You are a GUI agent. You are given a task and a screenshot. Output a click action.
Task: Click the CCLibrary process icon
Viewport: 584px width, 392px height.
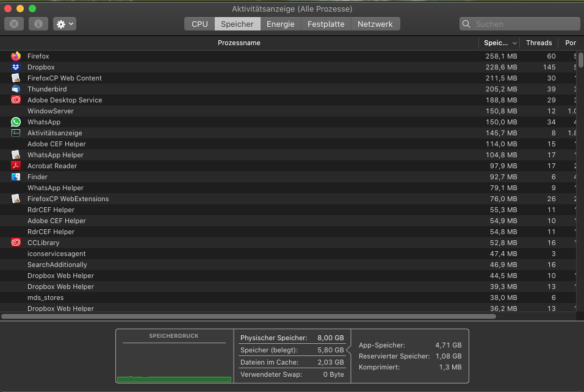point(16,243)
